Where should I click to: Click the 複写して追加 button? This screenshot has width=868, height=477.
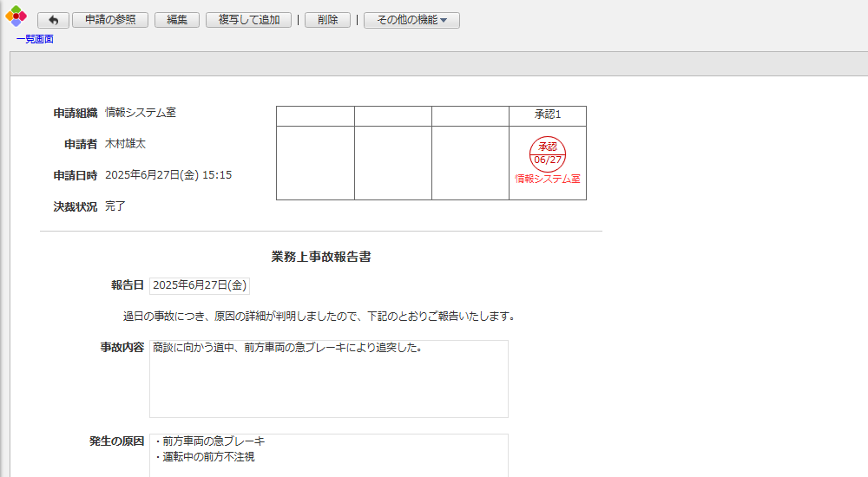[248, 20]
